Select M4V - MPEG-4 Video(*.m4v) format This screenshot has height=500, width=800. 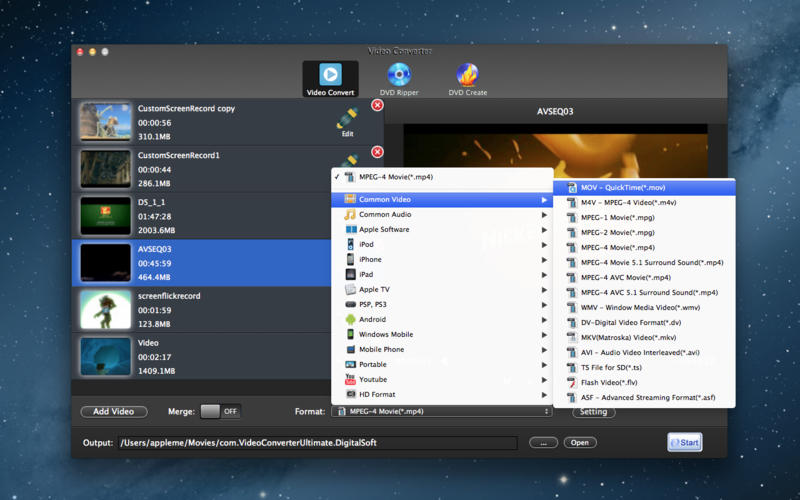click(644, 203)
